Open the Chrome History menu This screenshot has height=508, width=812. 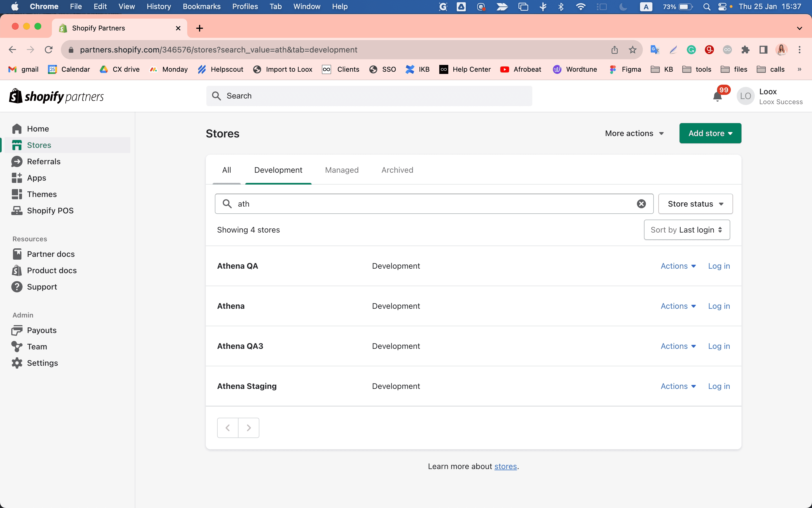pyautogui.click(x=159, y=7)
